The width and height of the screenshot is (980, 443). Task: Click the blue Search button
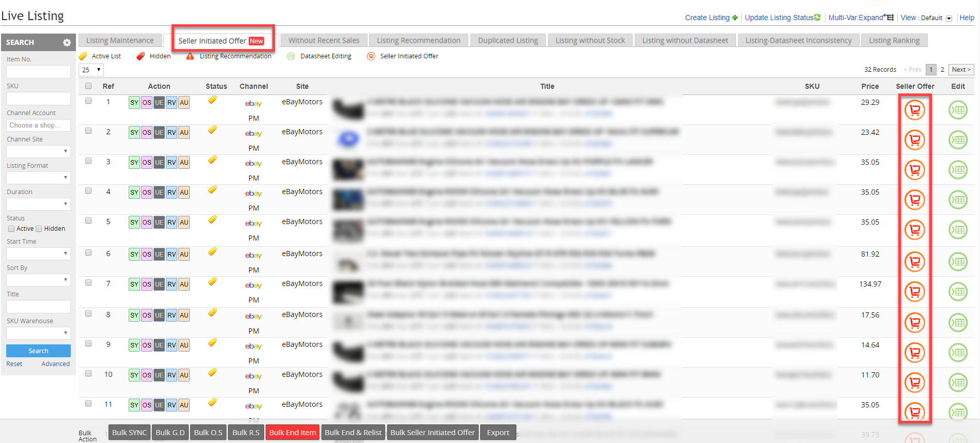coord(38,351)
